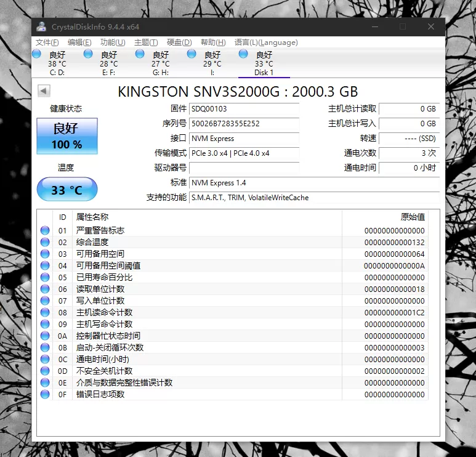This screenshot has height=457, width=476.
Task: Select the I: drive status orb
Action: pos(192,54)
